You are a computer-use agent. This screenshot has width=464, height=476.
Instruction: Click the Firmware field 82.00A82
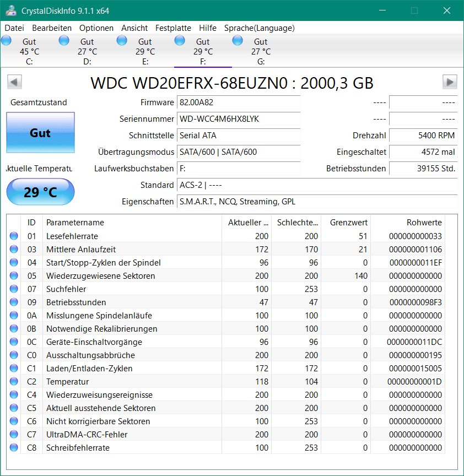coord(239,102)
